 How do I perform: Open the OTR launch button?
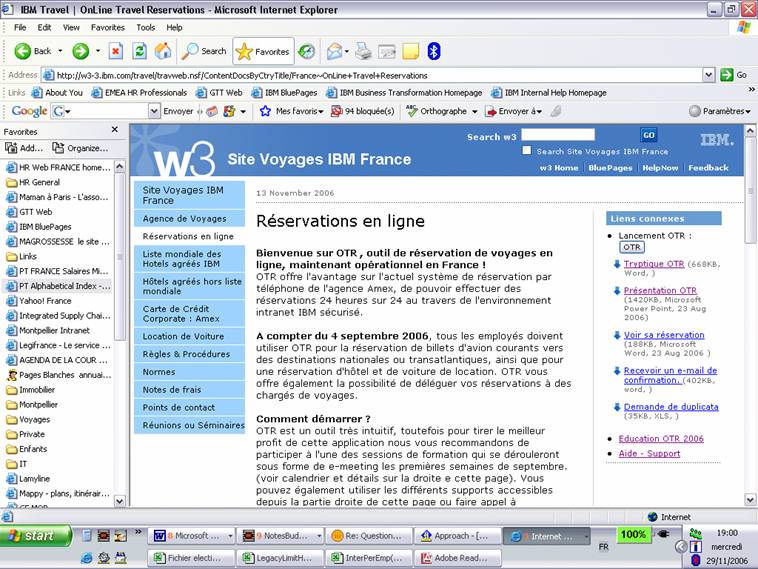(631, 247)
